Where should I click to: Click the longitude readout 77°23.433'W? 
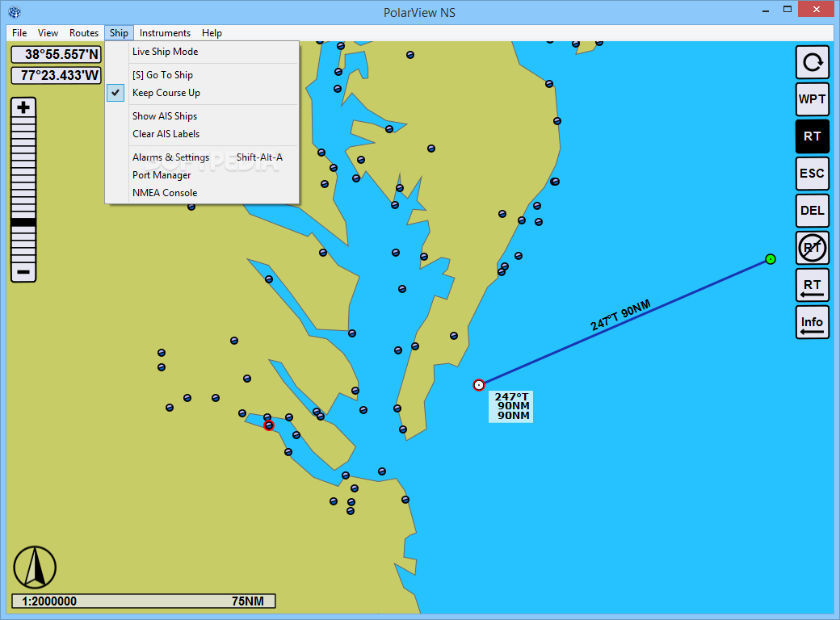tap(57, 76)
